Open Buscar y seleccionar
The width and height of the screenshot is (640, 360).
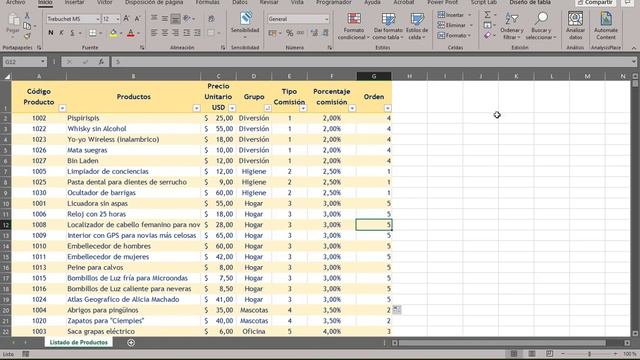541,26
